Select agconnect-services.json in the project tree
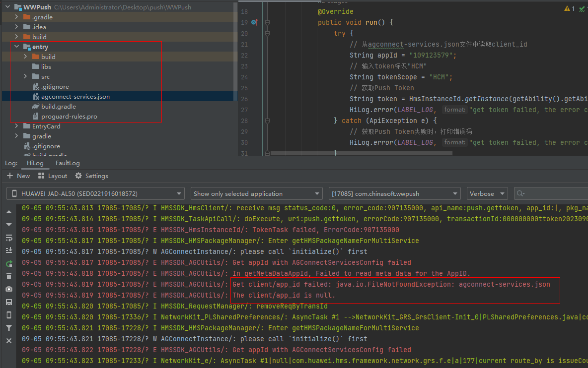Screen dimensions: 588x368 75,97
